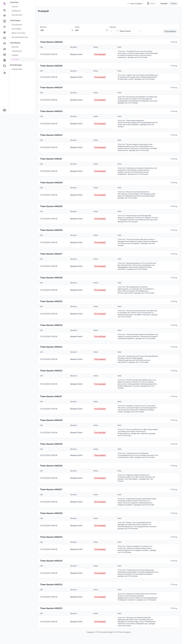This screenshot has width=182, height=644.
Task: Go to next period chevron arrow
Action: click(141, 31)
